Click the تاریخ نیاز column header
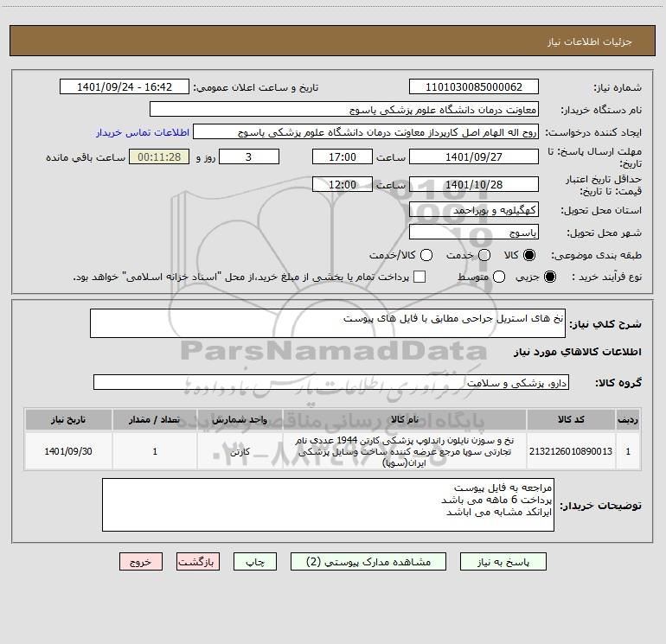This screenshot has height=644, width=666. [x=68, y=419]
